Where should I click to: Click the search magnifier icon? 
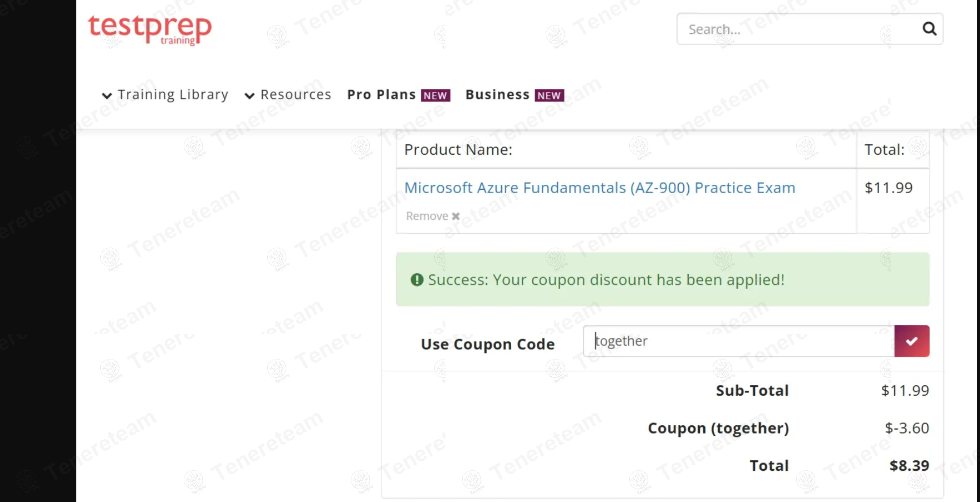click(929, 29)
